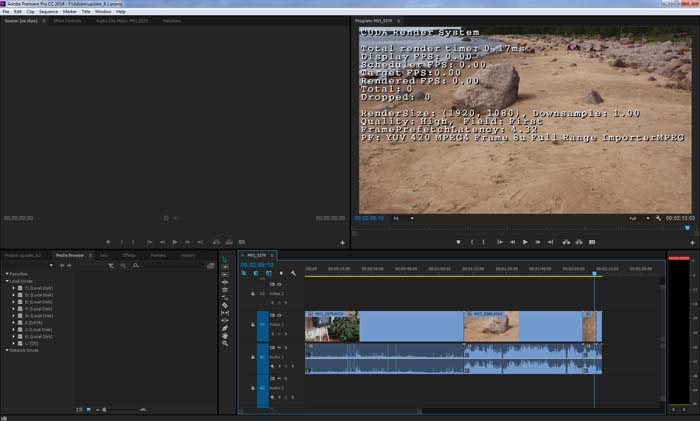Toggle Snap in the timeline
Image resolution: width=700 pixels, height=421 pixels.
coord(256,273)
